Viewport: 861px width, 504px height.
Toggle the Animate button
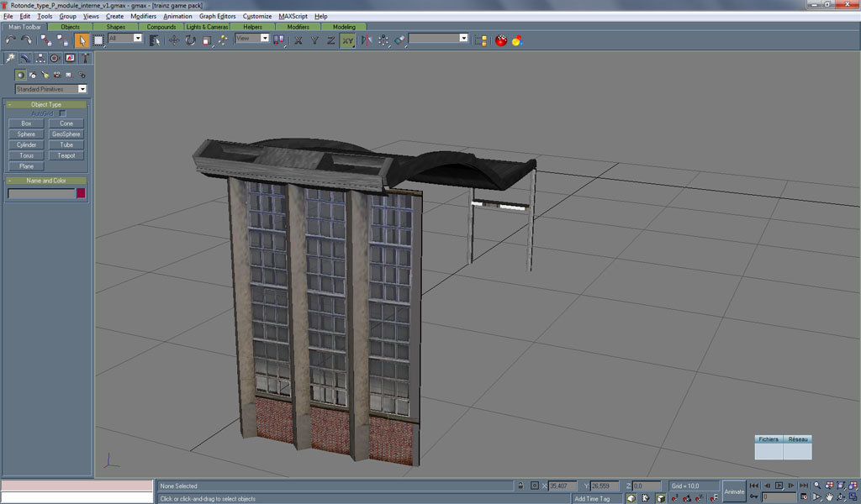[x=734, y=491]
